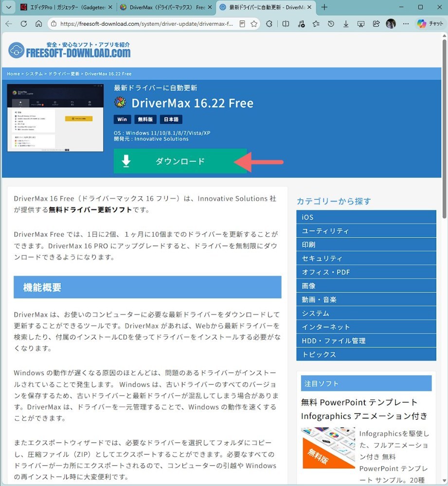The image size is (448, 486).
Task: Close the エディタPro tab
Action: coord(110,7)
